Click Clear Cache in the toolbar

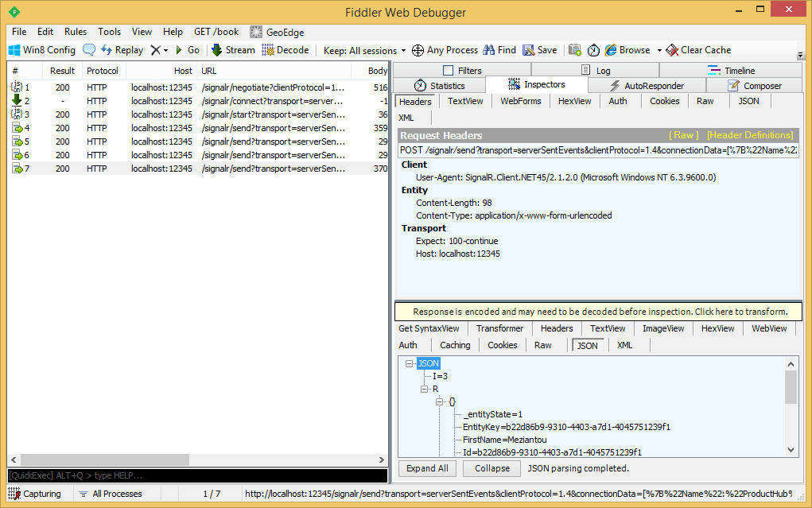[x=698, y=50]
